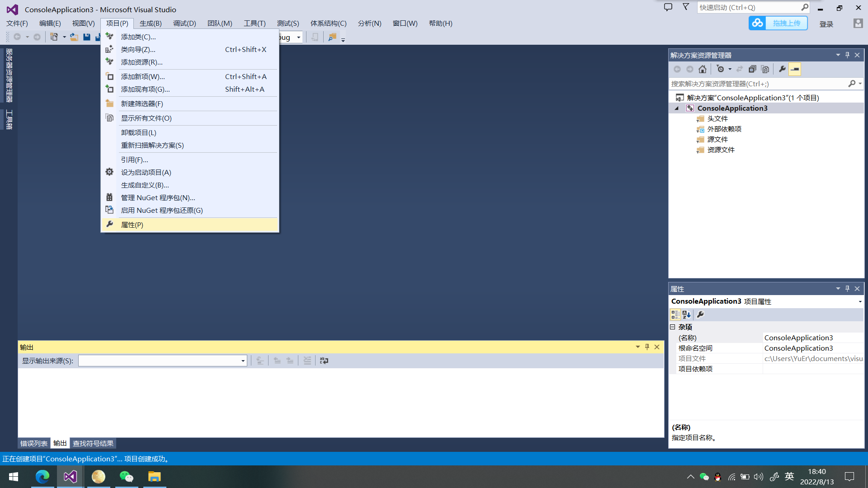This screenshot has height=488, width=868.
Task: Close the Output panel
Action: click(x=657, y=347)
